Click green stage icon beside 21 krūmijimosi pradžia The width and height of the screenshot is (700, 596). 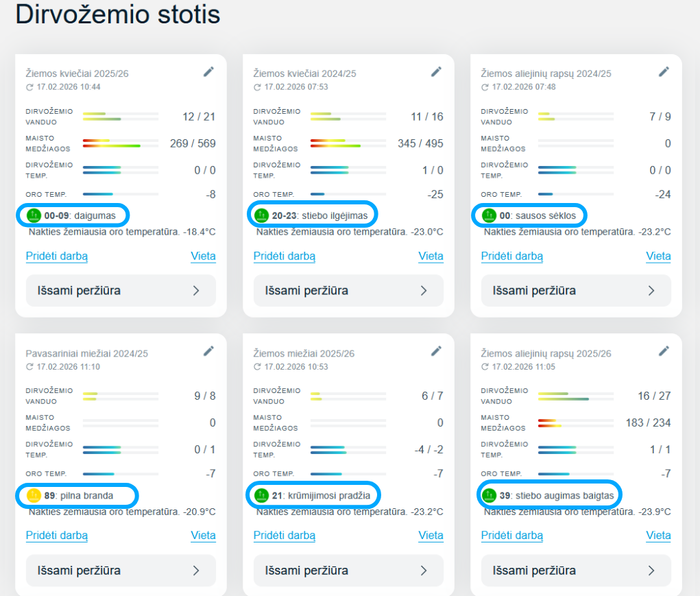[x=262, y=495]
